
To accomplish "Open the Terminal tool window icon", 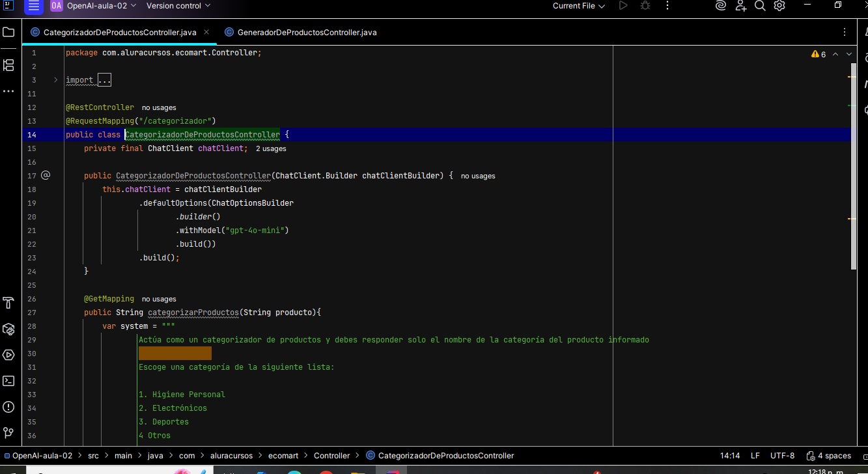I will coord(8,381).
